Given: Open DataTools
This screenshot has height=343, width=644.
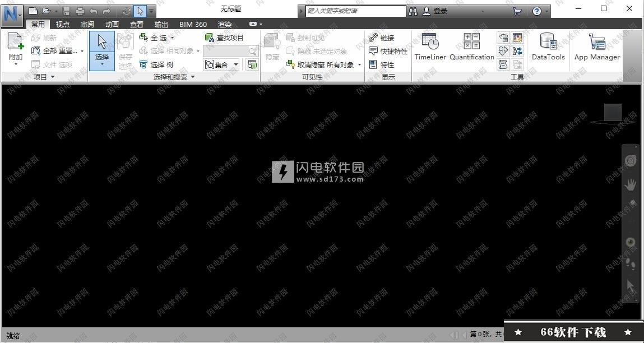Looking at the screenshot, I should [548, 47].
